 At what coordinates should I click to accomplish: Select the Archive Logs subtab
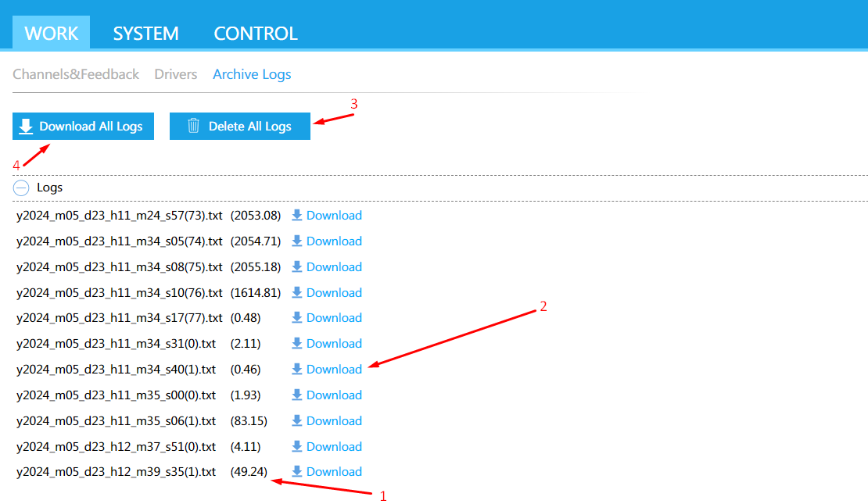point(252,74)
